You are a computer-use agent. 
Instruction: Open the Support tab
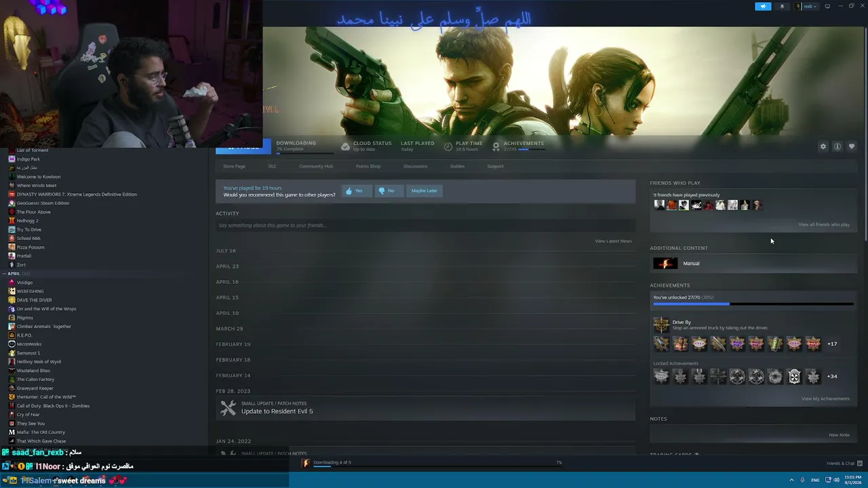tap(495, 166)
